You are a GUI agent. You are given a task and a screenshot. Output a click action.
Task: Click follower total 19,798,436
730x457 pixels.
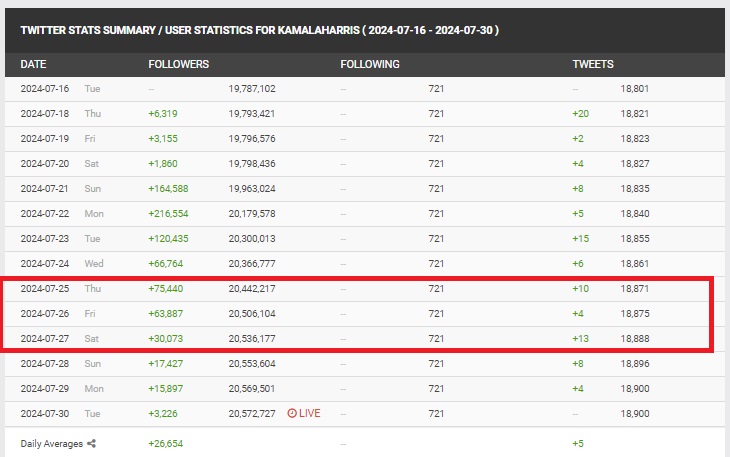click(252, 164)
